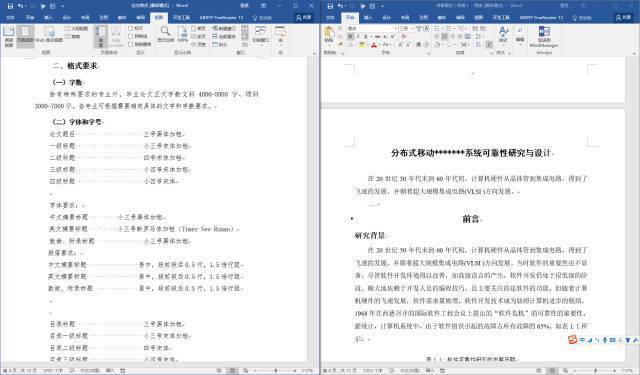Apply Bold formatting with the B button
Screen dimensions: 640x375
(x=350, y=36)
